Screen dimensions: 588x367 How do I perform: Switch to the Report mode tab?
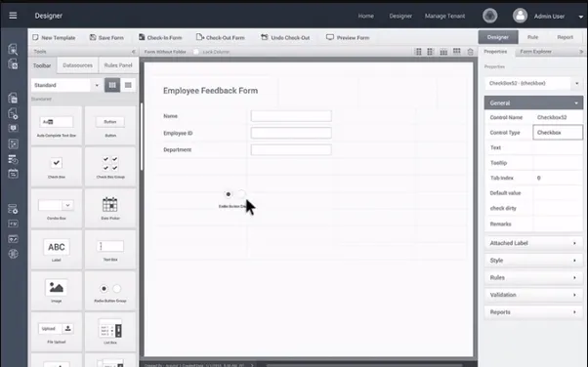[x=565, y=37]
